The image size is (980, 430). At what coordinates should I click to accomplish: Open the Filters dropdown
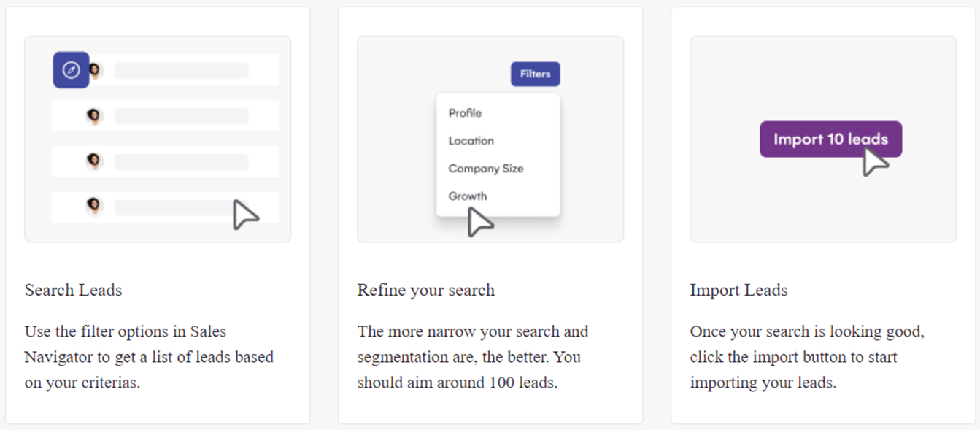click(x=535, y=74)
